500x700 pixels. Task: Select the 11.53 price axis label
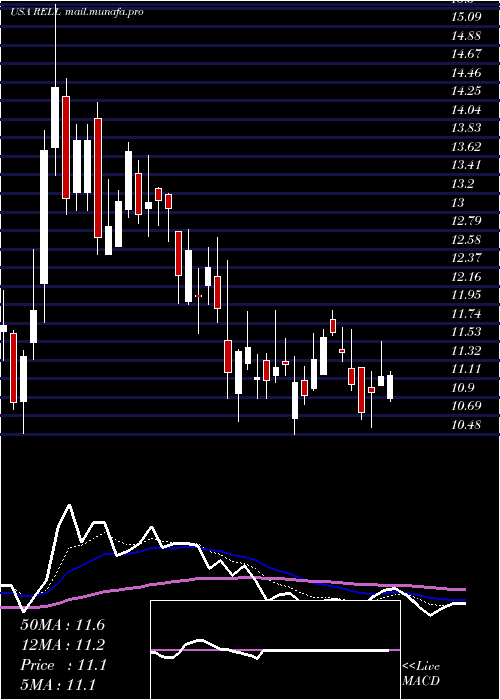pos(467,332)
